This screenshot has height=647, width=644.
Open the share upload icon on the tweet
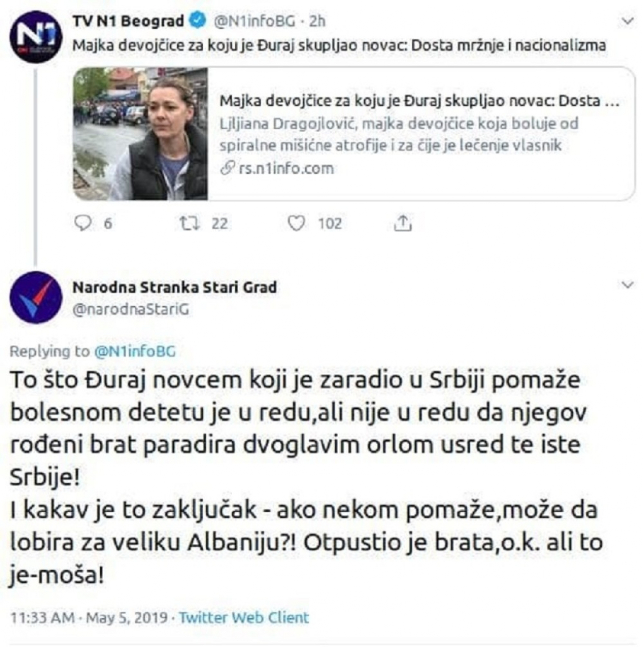pos(403,223)
